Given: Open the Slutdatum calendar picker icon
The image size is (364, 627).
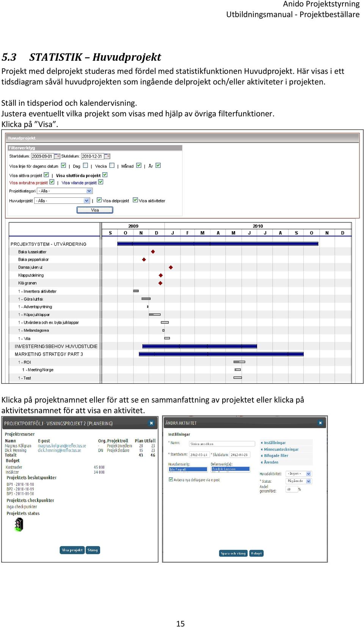Looking at the screenshot, I should 107,156.
